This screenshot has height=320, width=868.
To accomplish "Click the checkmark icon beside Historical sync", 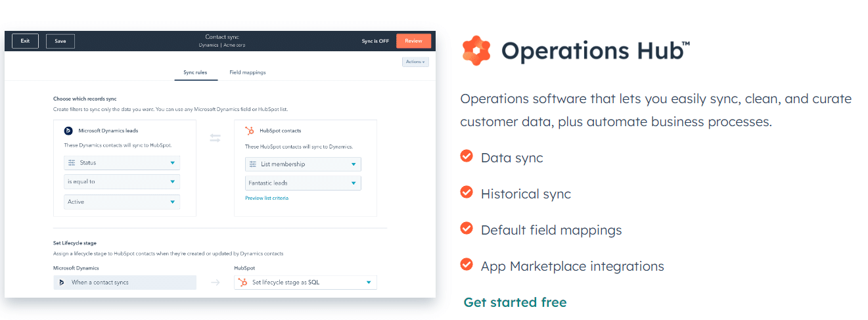I will point(467,192).
